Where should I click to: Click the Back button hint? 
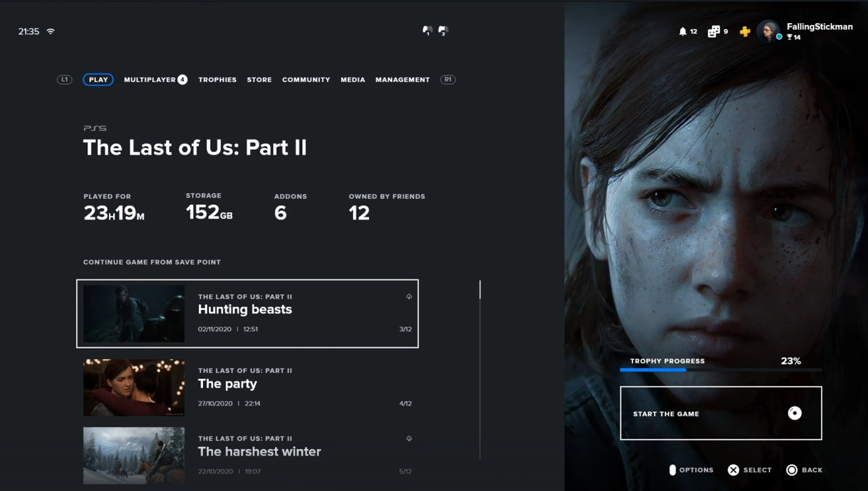click(x=805, y=470)
